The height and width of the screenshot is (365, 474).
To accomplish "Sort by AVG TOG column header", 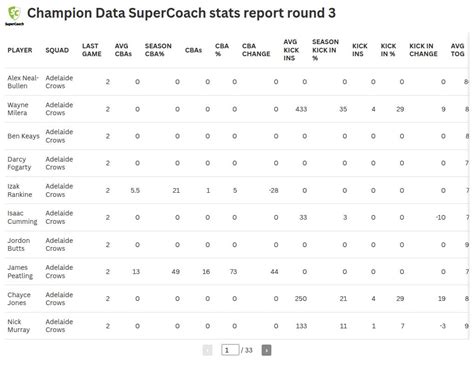I will tap(457, 50).
